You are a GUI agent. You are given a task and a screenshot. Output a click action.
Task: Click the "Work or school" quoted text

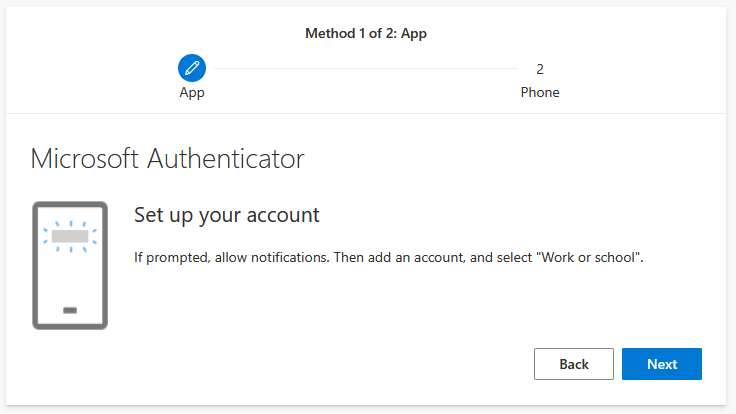pyautogui.click(x=590, y=257)
